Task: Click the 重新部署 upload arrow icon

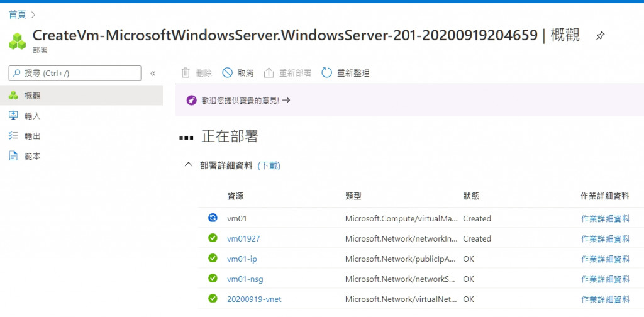Action: (x=269, y=73)
